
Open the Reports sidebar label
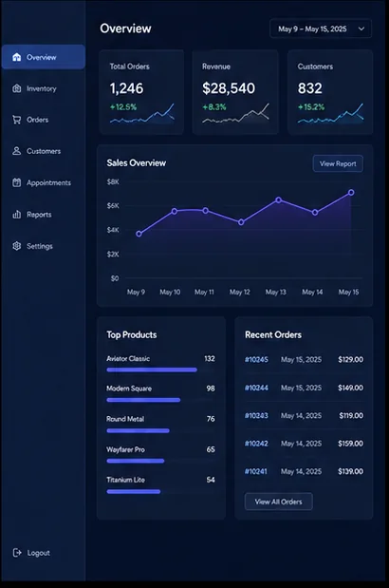pyautogui.click(x=39, y=215)
